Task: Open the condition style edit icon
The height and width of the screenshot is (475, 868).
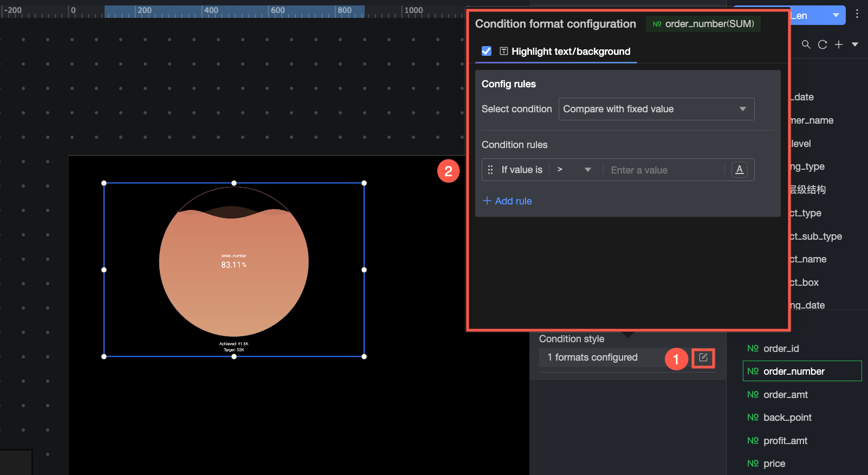Action: [703, 358]
